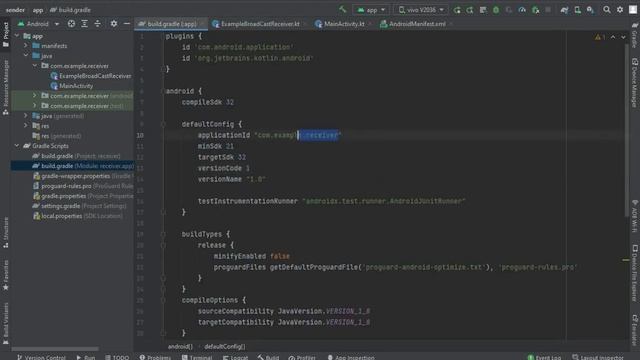Collapse the java folder
The height and width of the screenshot is (360, 640).
tap(26, 56)
